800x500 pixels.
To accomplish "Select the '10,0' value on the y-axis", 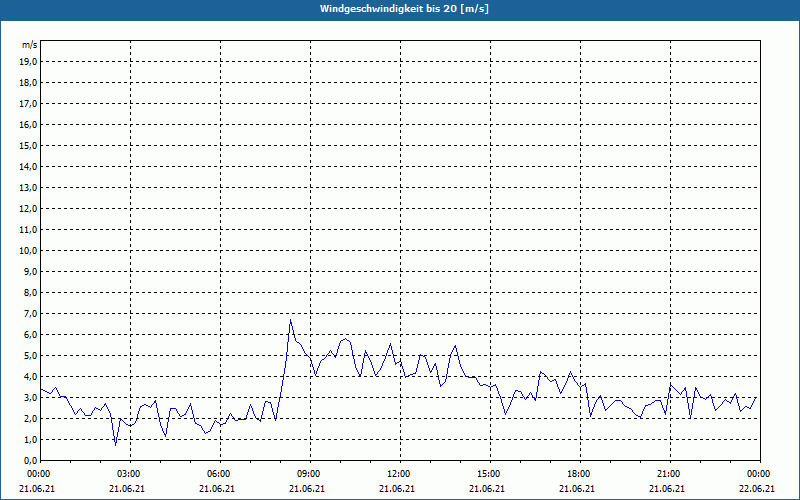I will coord(28,251).
